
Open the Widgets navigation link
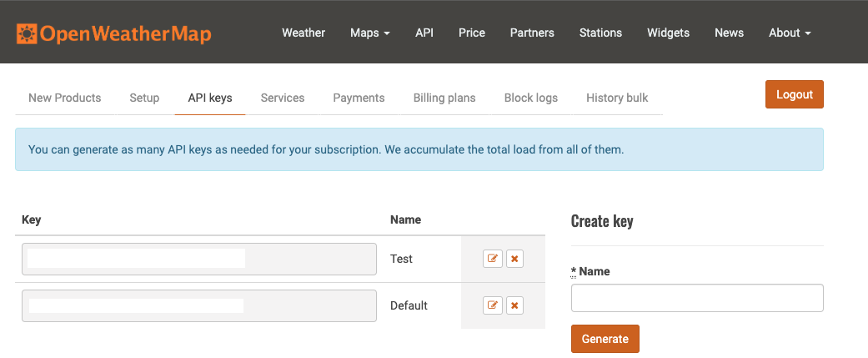click(x=668, y=33)
